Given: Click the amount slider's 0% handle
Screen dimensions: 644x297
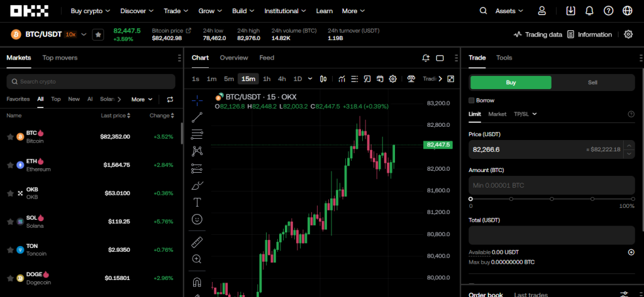Looking at the screenshot, I should click(470, 199).
